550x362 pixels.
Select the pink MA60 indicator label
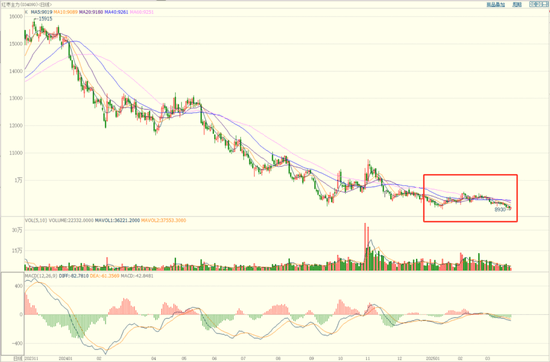tap(142, 12)
